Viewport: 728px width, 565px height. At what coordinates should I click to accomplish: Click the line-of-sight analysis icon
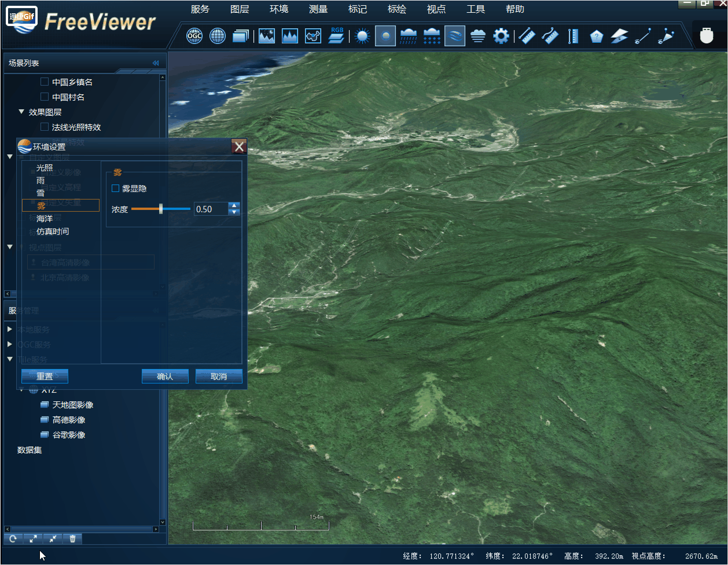pyautogui.click(x=643, y=36)
